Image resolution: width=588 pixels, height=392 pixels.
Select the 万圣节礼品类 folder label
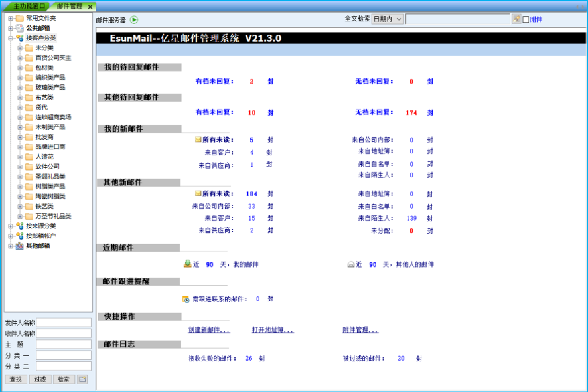[53, 216]
